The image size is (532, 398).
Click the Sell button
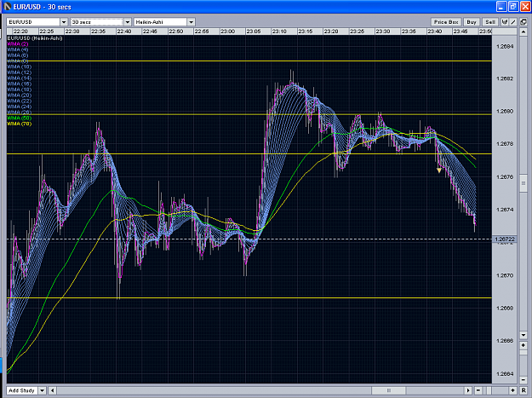pos(490,22)
